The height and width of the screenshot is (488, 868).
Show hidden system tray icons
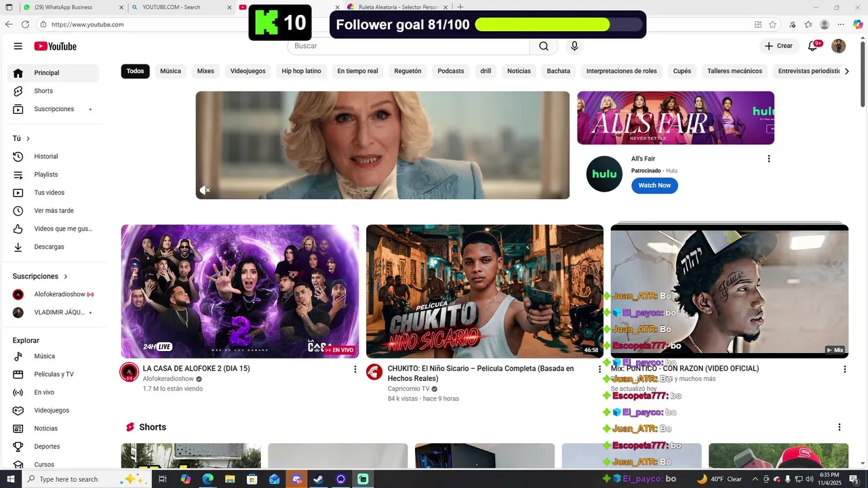click(755, 479)
